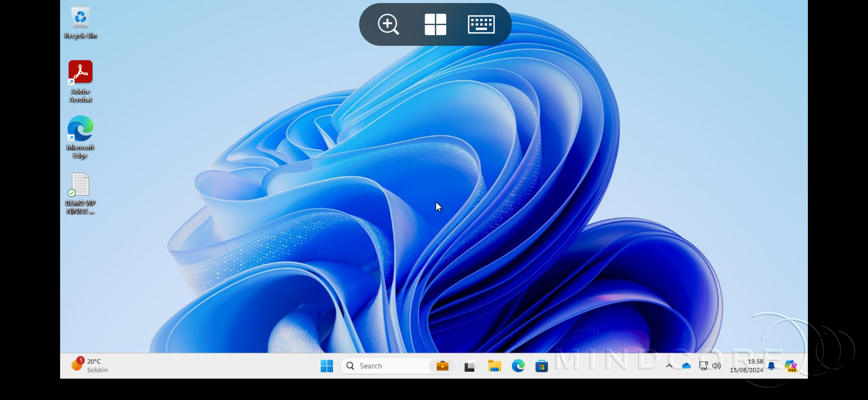
Task: Tap the zoom magnifier icon in the remote toolbar
Action: tap(388, 24)
